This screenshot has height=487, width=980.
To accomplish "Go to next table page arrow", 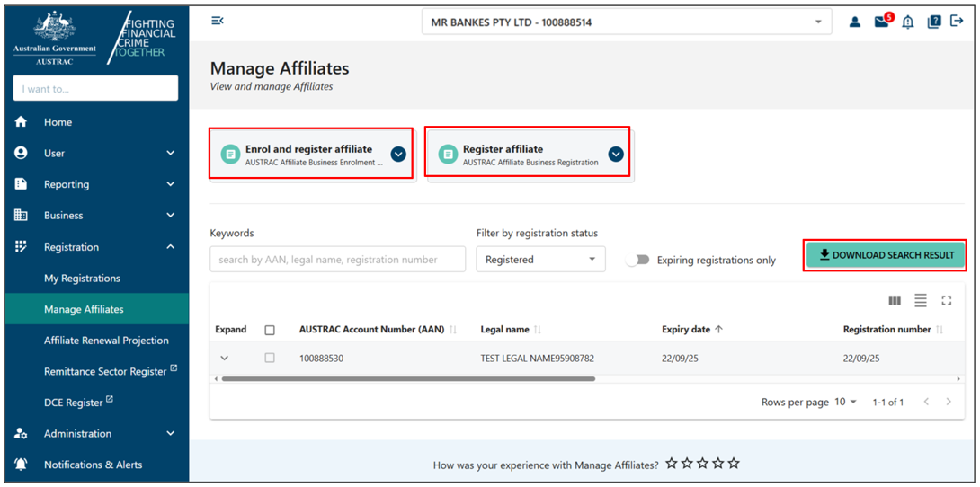I will tap(949, 402).
